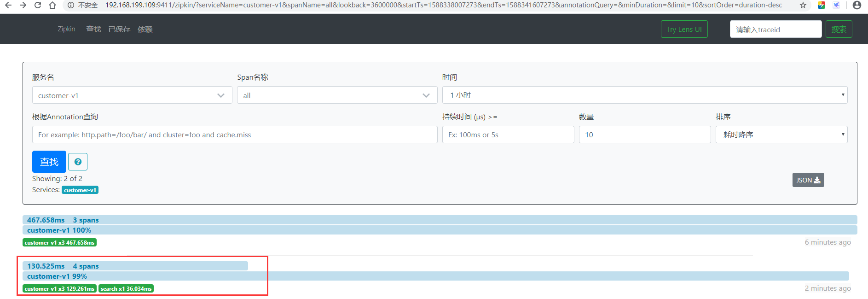Click the 请输入traceid input field
This screenshot has width=868, height=299.
(775, 29)
